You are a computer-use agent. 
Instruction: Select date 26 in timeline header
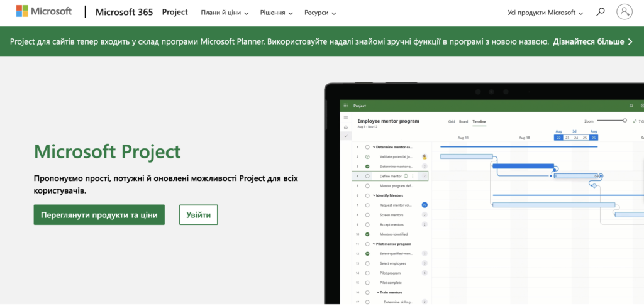594,138
